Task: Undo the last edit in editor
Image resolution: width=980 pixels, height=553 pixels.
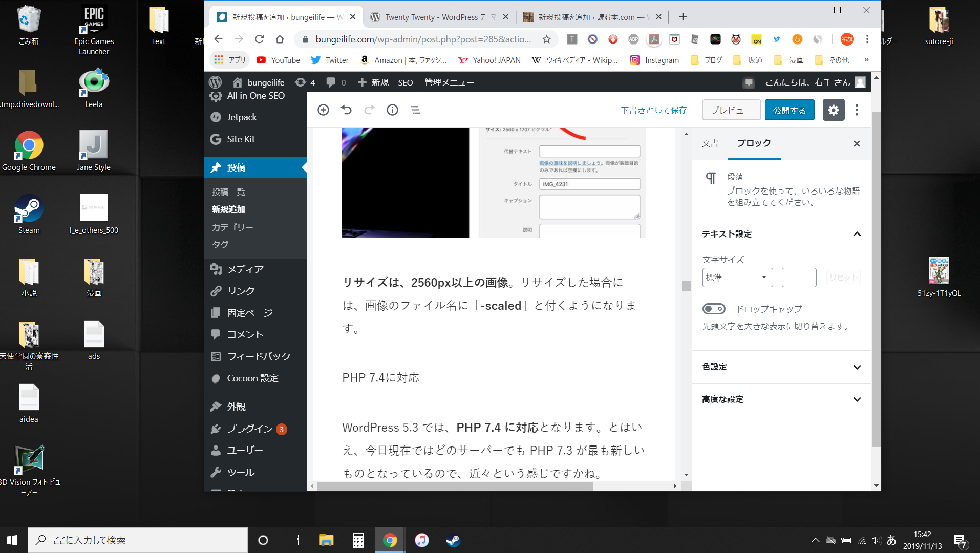Action: tap(346, 110)
